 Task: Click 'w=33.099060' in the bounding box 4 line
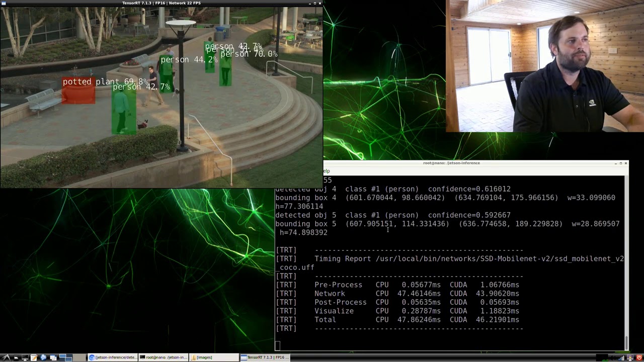point(591,198)
